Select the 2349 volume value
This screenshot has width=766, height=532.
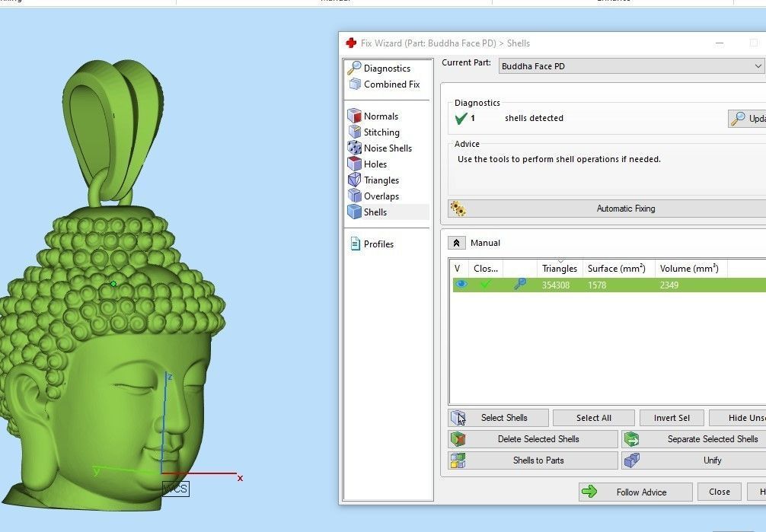point(669,285)
